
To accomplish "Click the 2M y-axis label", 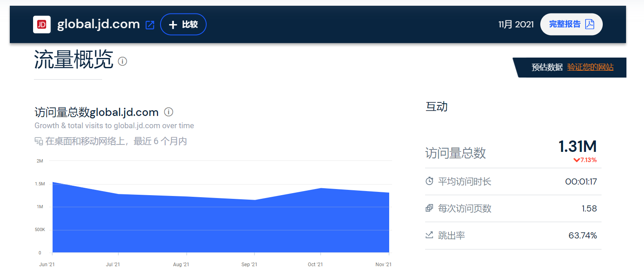I will (x=40, y=161).
